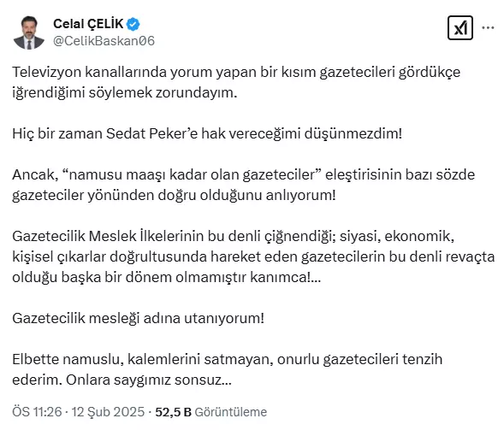
Task: Click the Celal ÇELİK display name
Action: coord(88,24)
